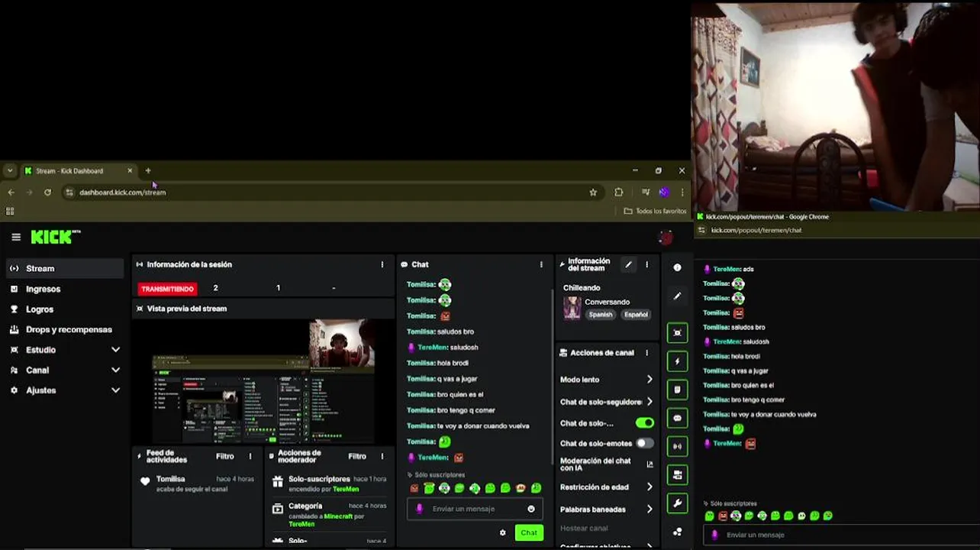Open Restricción de edad chevron
This screenshot has width=980, height=550.
click(650, 487)
